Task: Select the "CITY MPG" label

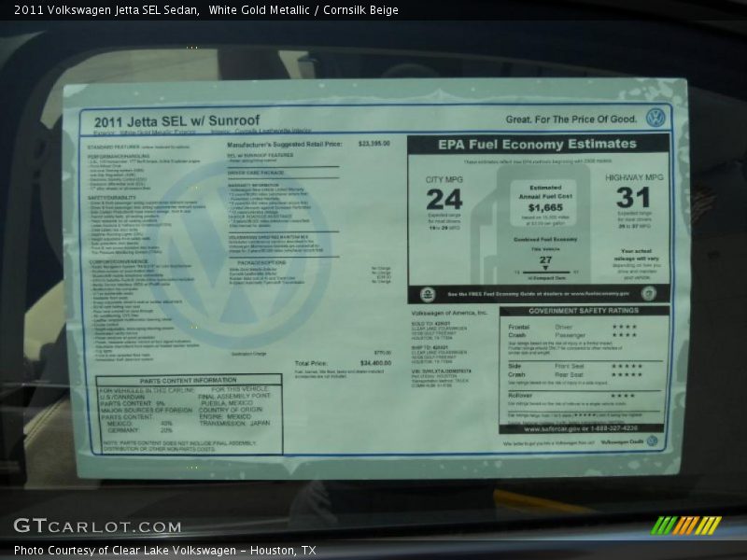Action: 444,179
